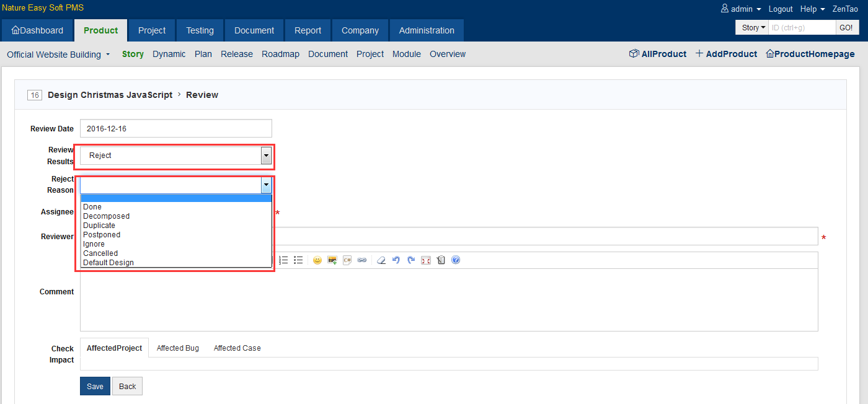Insert a code block via the C# icon
This screenshot has width=868, height=404.
coord(347,260)
